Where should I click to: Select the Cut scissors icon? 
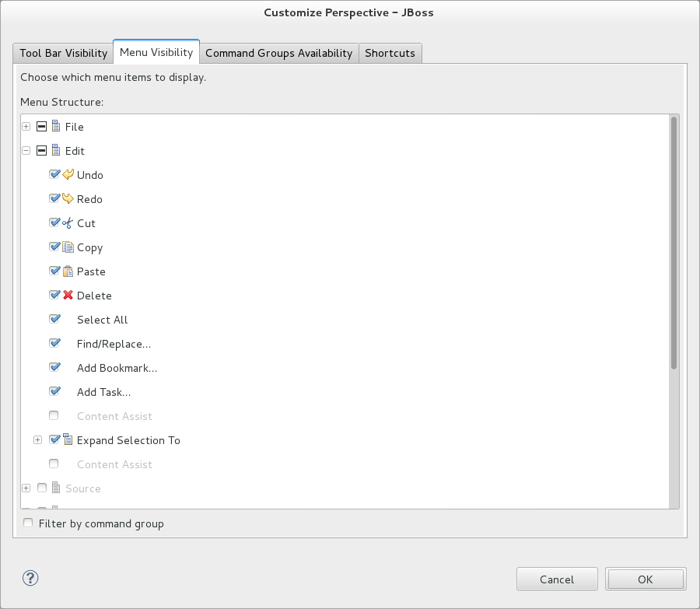tap(68, 222)
